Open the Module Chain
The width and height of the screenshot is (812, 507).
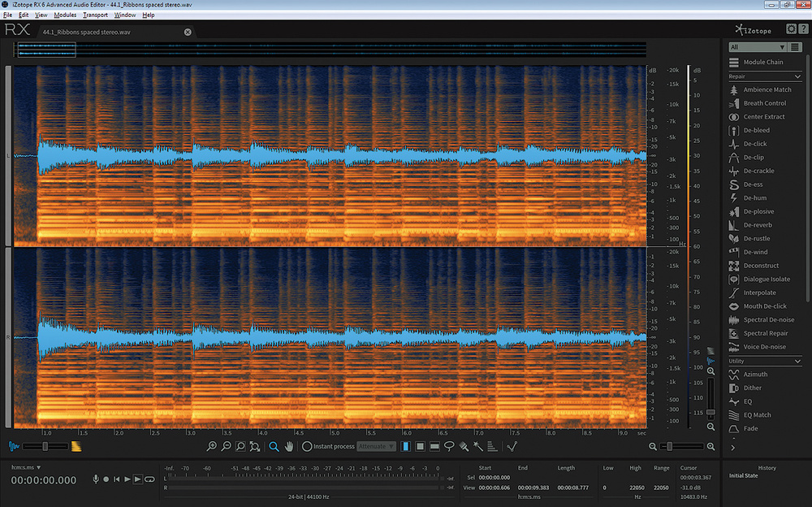point(757,63)
